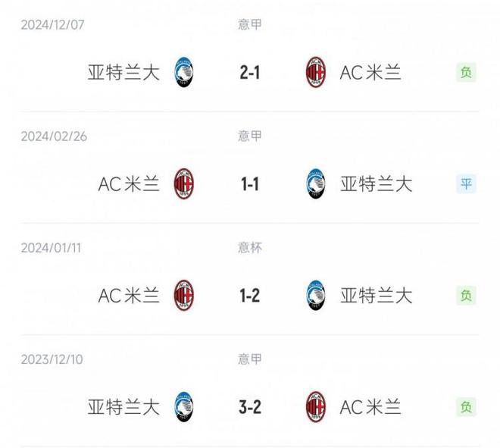Select Atalanta's crest in the 2024/01/11 cup match

(316, 296)
